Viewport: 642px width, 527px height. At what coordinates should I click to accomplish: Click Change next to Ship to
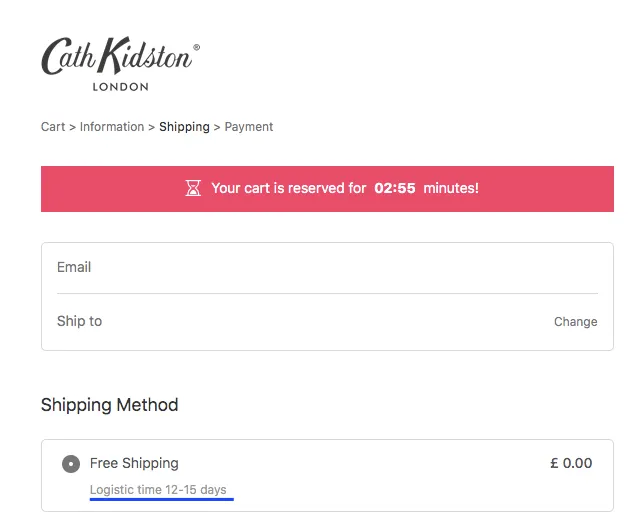pyautogui.click(x=575, y=322)
